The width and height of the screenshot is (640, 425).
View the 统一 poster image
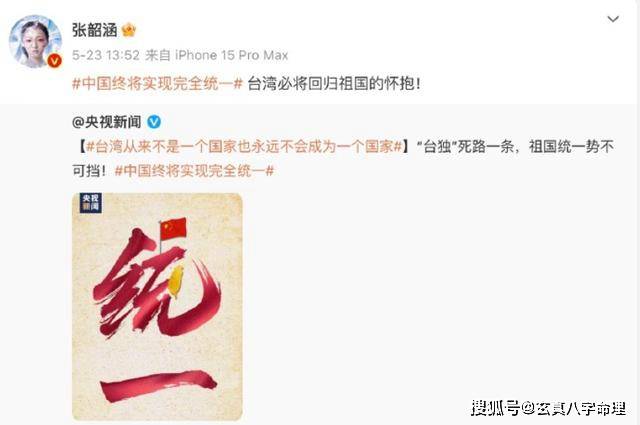click(157, 307)
